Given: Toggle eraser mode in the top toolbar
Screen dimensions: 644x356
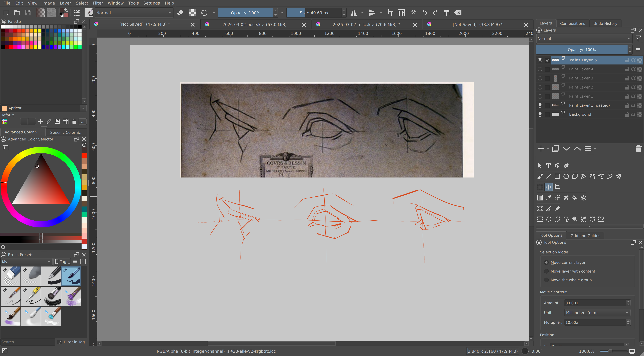Looking at the screenshot, I should pos(180,13).
